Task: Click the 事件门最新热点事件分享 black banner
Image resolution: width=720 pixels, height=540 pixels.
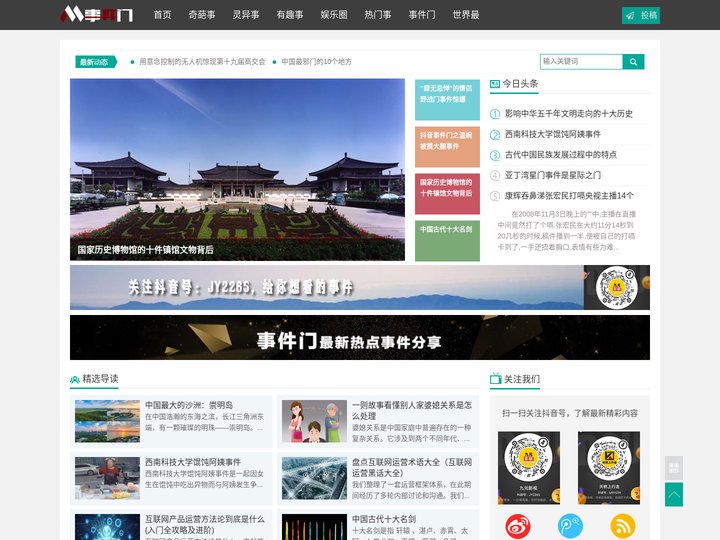Action: click(x=360, y=338)
